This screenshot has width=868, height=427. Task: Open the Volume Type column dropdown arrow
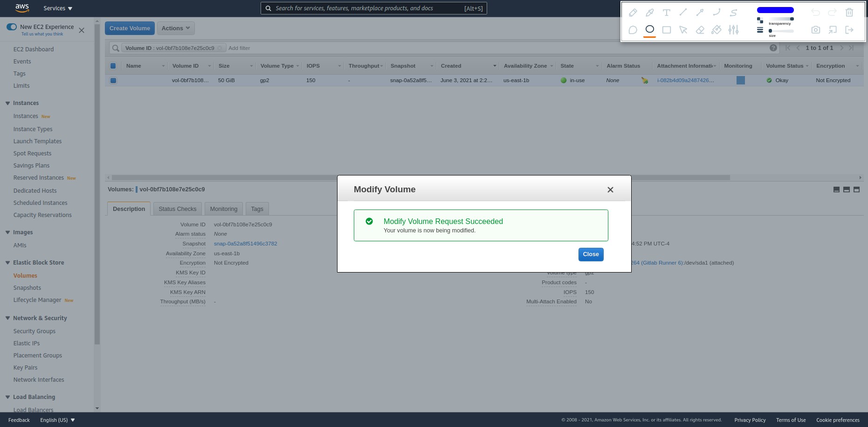(x=297, y=66)
